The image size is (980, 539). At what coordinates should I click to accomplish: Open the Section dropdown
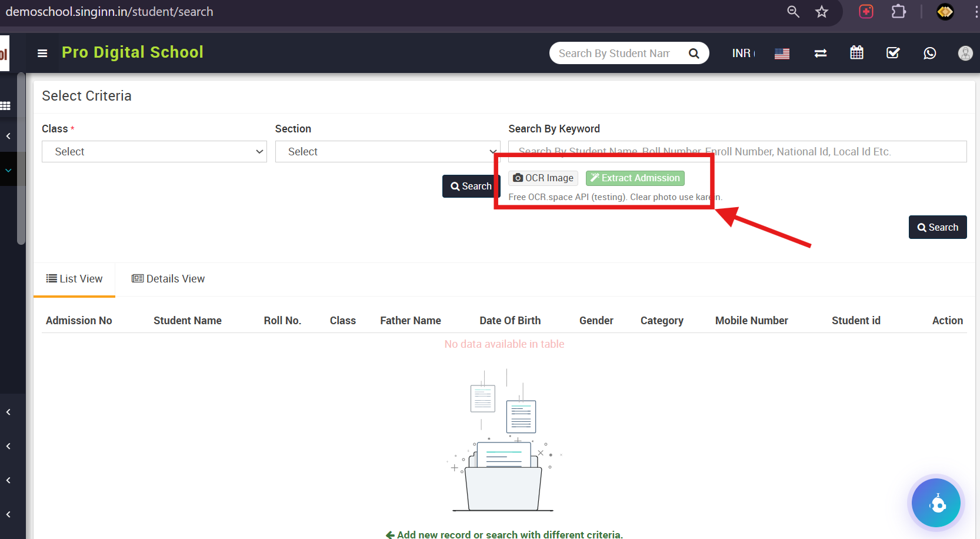pyautogui.click(x=387, y=152)
